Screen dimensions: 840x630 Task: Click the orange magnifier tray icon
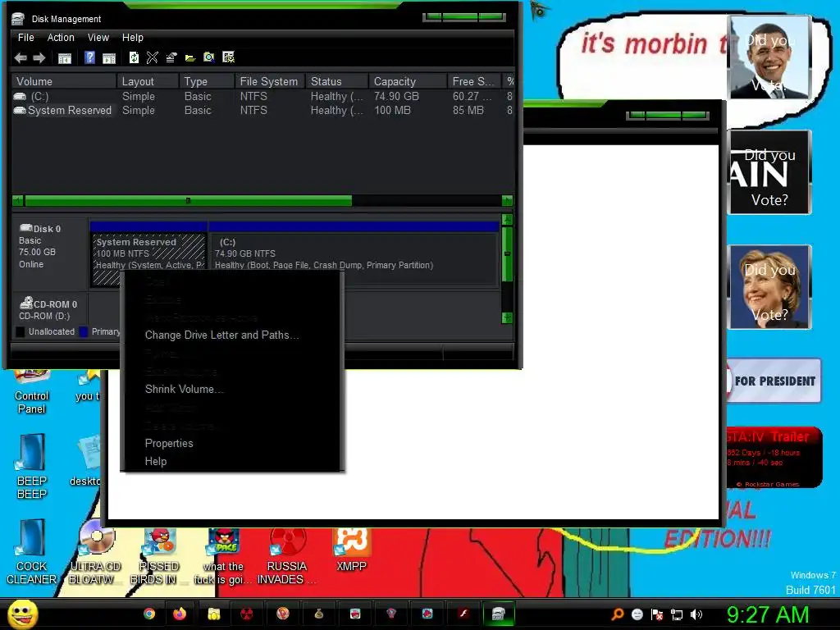[617, 614]
